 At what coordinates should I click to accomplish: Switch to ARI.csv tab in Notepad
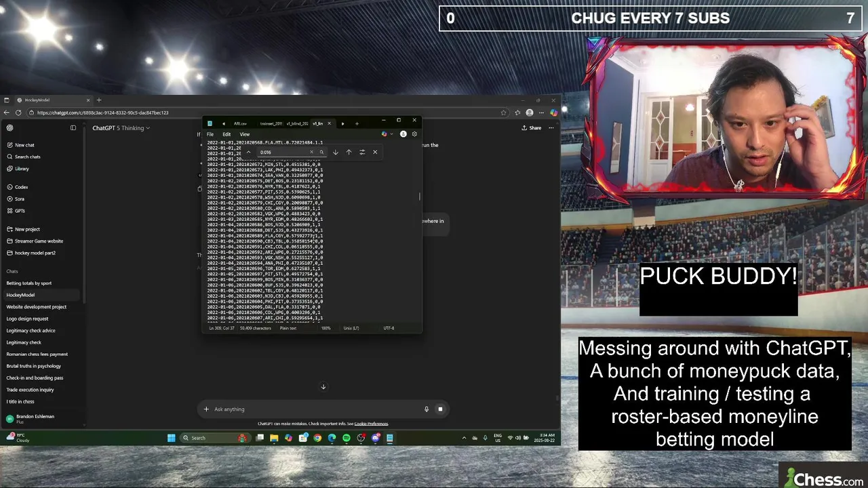pyautogui.click(x=240, y=123)
